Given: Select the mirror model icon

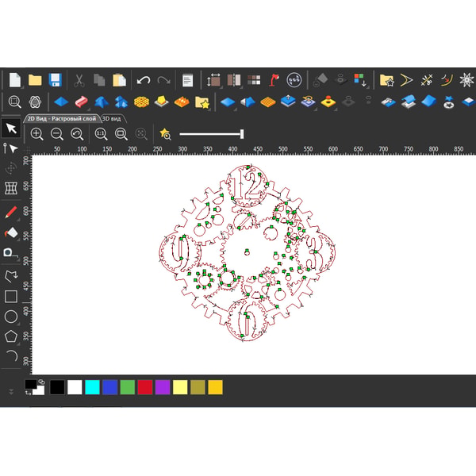Looking at the screenshot, I should coord(234,80).
